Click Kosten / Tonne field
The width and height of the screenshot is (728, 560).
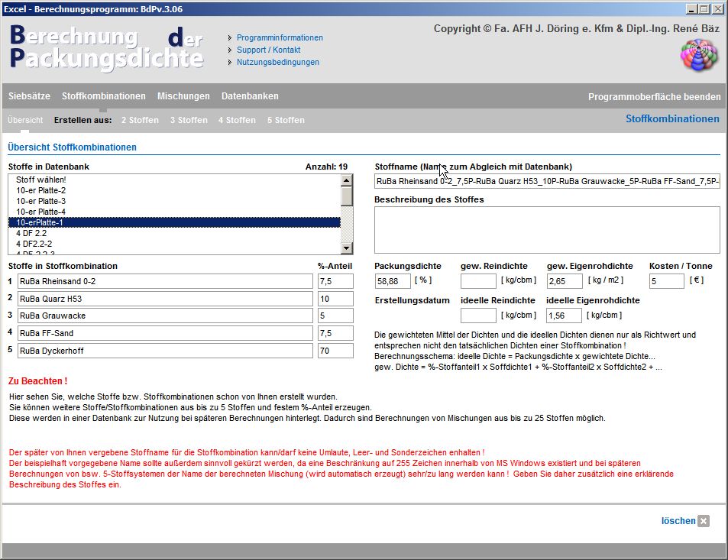pos(667,281)
